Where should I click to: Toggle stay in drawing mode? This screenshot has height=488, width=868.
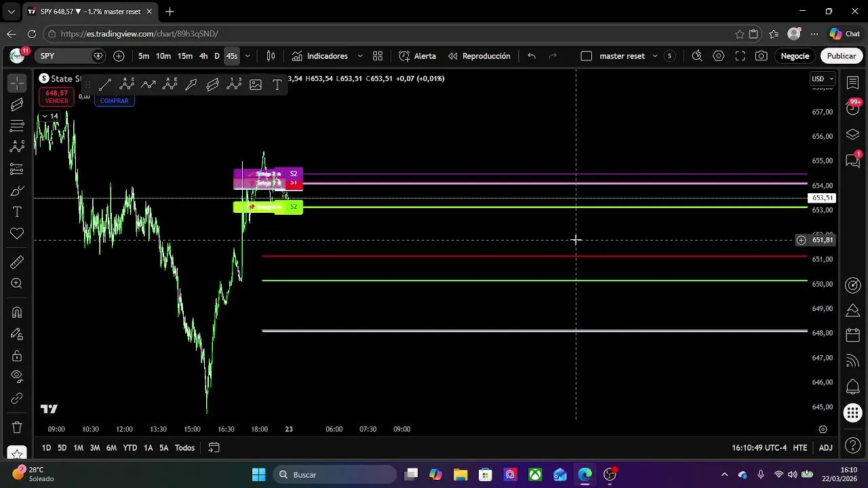(17, 334)
